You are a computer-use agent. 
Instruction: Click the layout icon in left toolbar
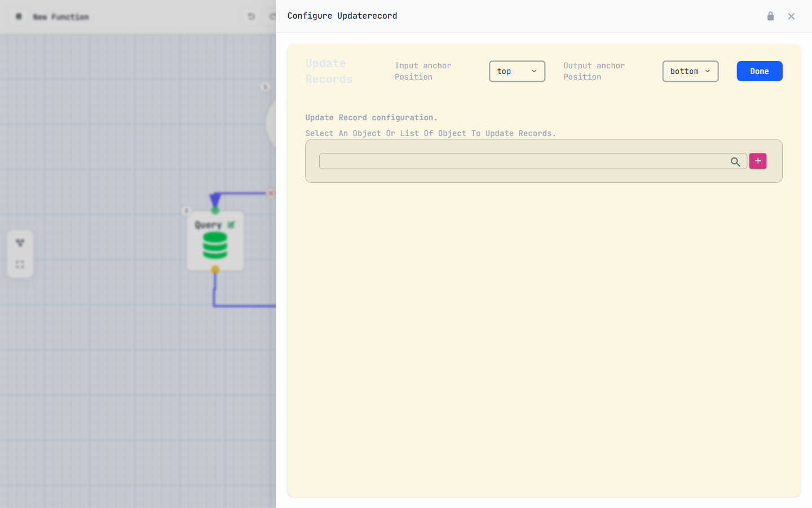(x=20, y=243)
